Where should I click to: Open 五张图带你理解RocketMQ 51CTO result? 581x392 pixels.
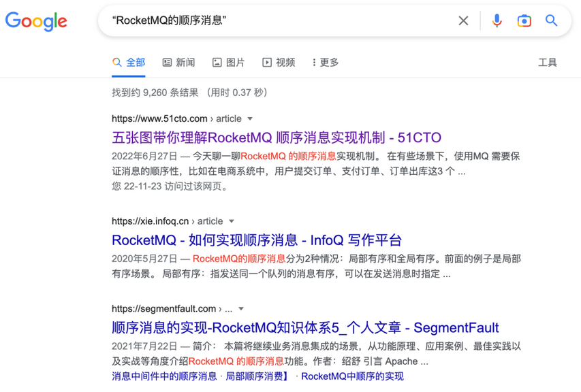(x=277, y=137)
